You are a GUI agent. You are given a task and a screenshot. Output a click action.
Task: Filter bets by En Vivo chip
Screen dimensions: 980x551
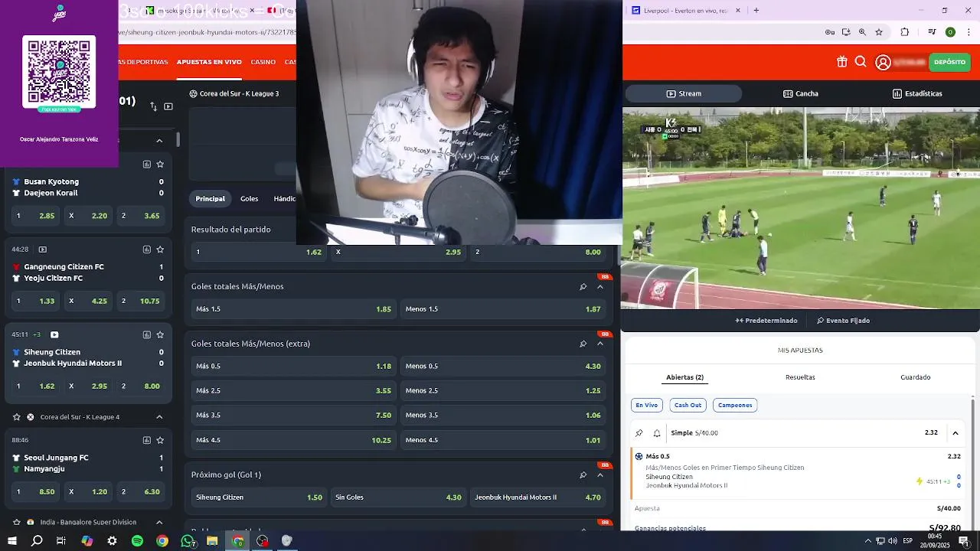(646, 405)
